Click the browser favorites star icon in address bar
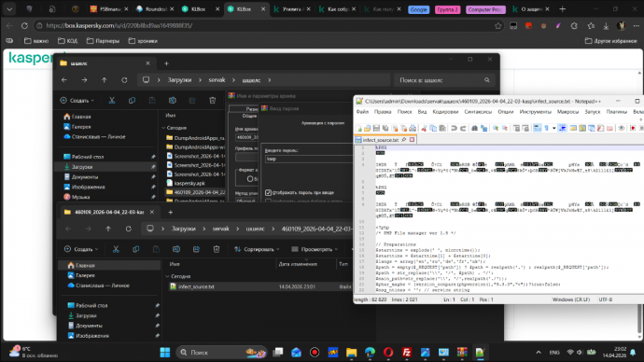Viewport: 644px width, 362px height. point(498,25)
